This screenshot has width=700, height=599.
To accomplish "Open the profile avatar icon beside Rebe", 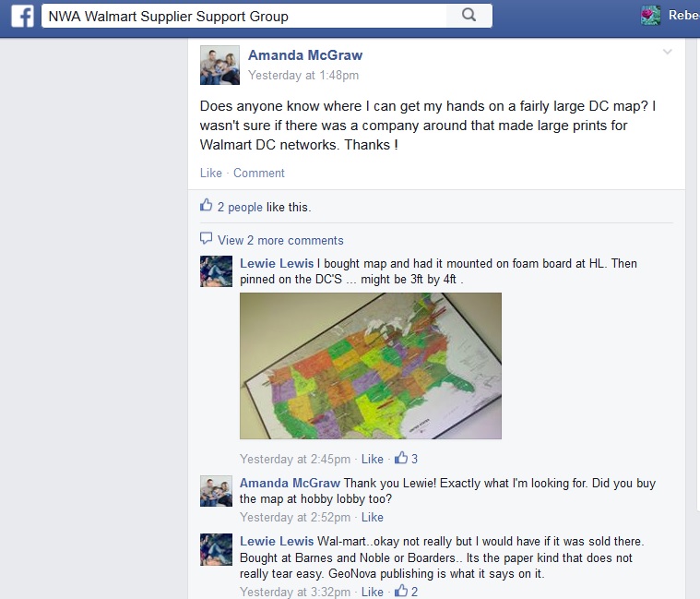I will [650, 16].
